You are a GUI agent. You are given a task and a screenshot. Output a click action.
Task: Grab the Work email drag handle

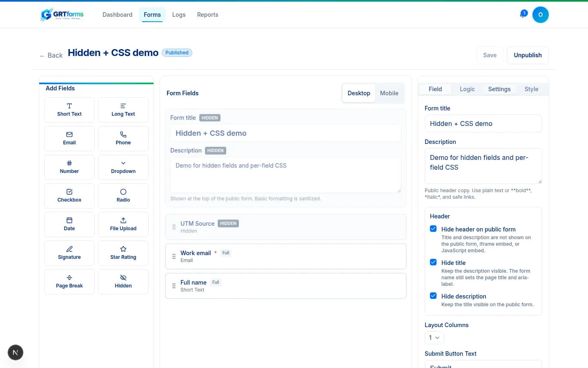[x=174, y=256]
